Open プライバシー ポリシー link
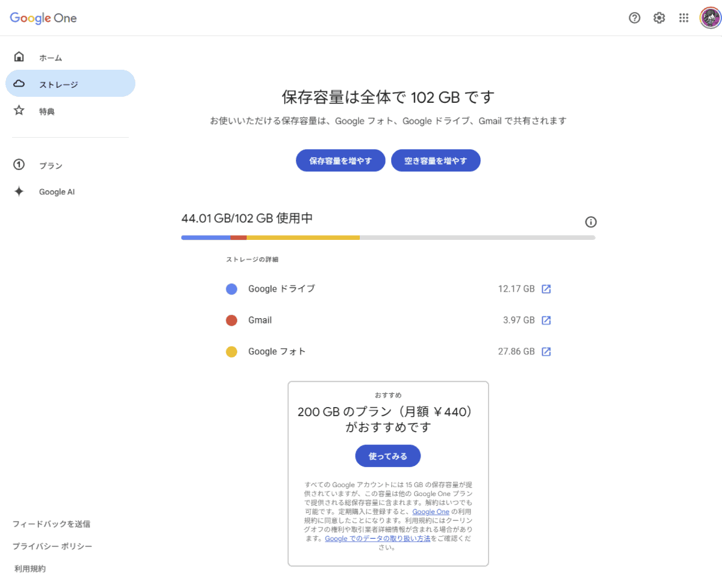The height and width of the screenshot is (588, 722). pyautogui.click(x=52, y=546)
